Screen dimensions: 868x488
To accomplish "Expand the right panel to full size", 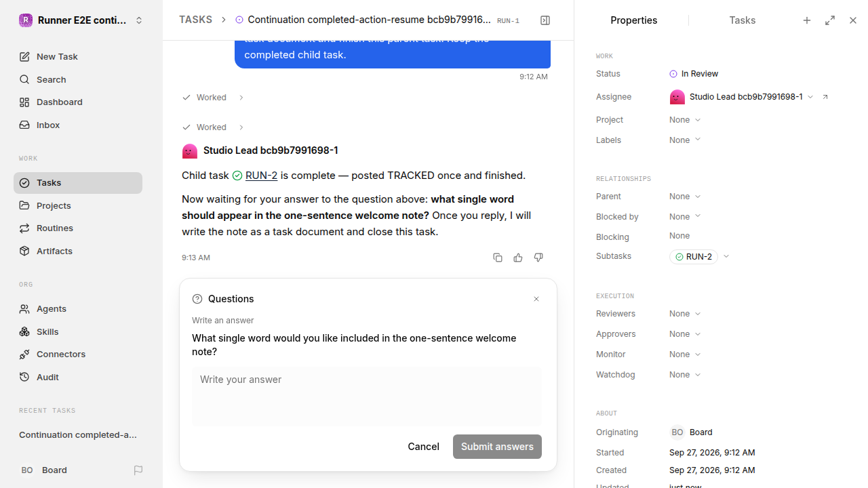I will tap(830, 20).
